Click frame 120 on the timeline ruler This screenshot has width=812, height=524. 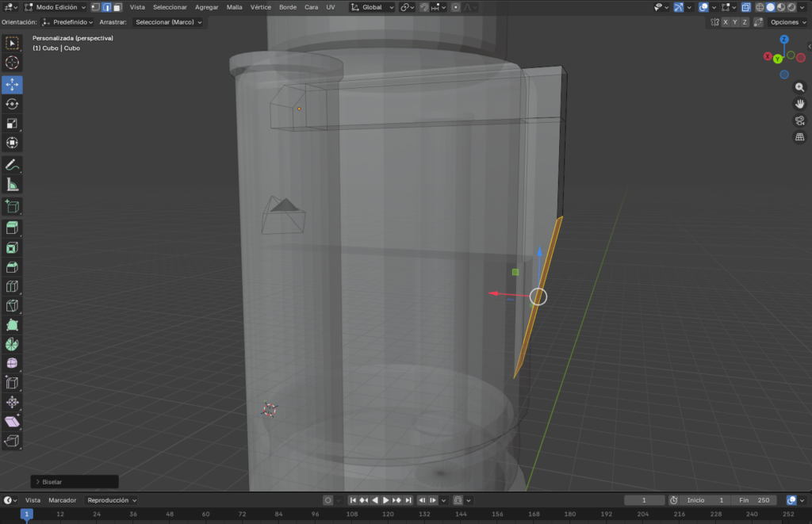pos(388,514)
